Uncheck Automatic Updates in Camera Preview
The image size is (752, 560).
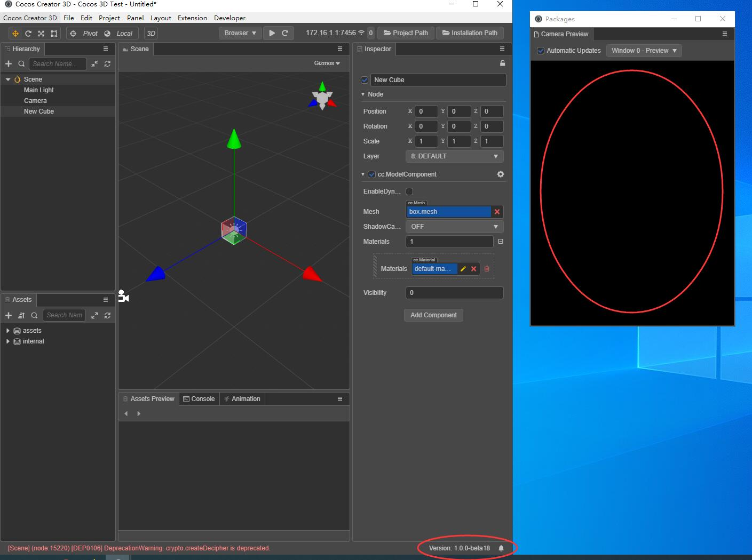pyautogui.click(x=541, y=51)
